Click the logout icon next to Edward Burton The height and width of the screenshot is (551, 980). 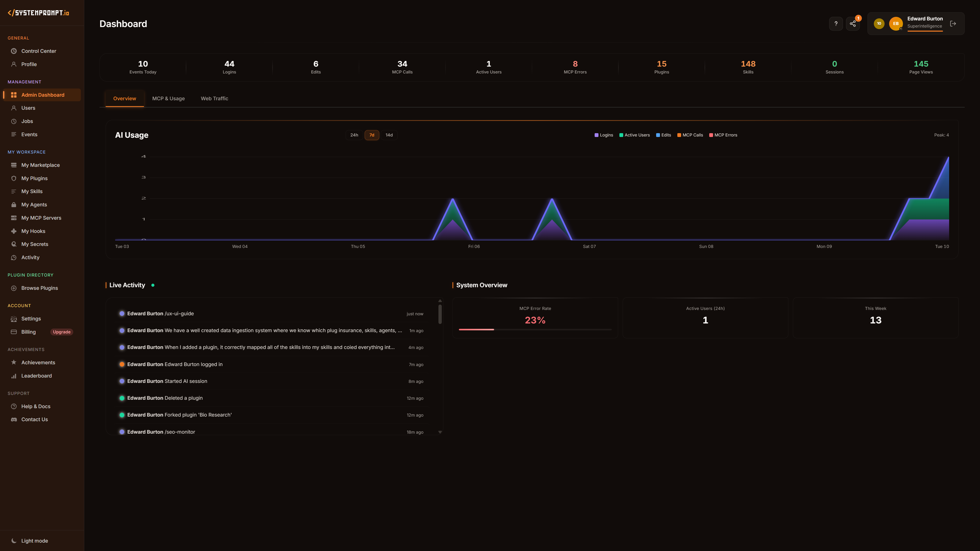[954, 23]
